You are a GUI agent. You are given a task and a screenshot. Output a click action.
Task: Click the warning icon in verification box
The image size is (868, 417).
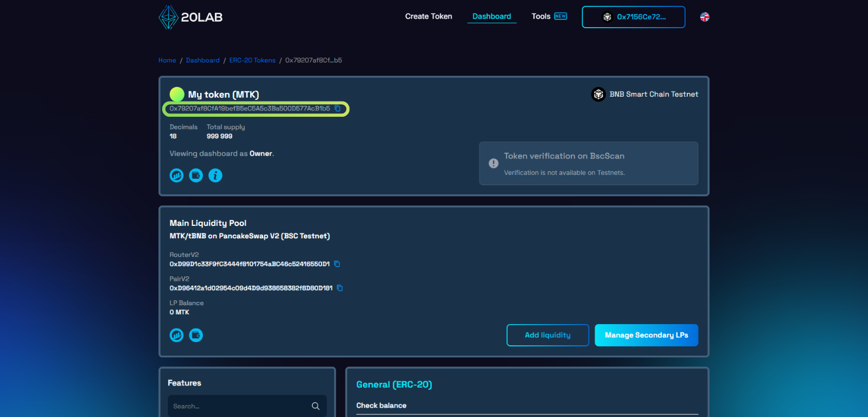493,163
